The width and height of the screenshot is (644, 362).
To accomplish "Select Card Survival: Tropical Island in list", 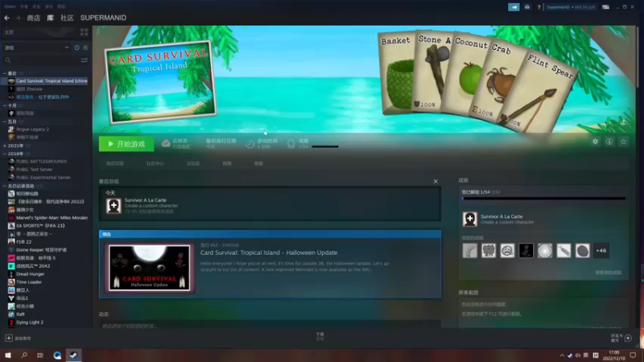I will (47, 81).
